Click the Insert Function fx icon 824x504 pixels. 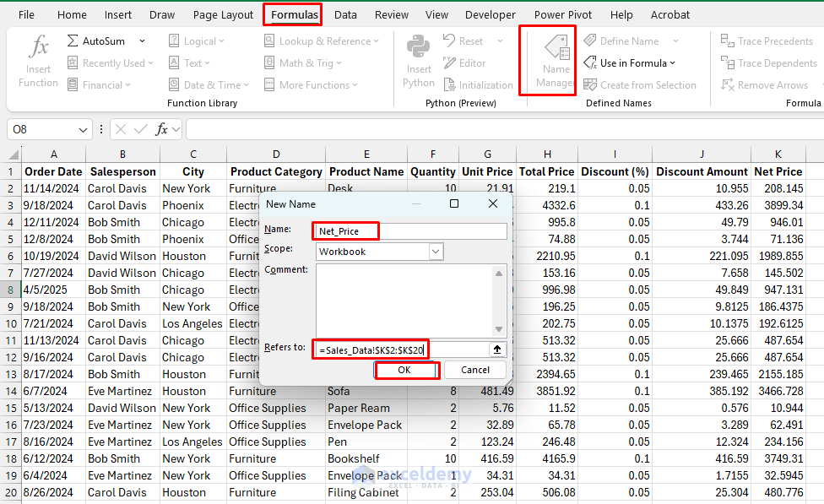click(38, 46)
